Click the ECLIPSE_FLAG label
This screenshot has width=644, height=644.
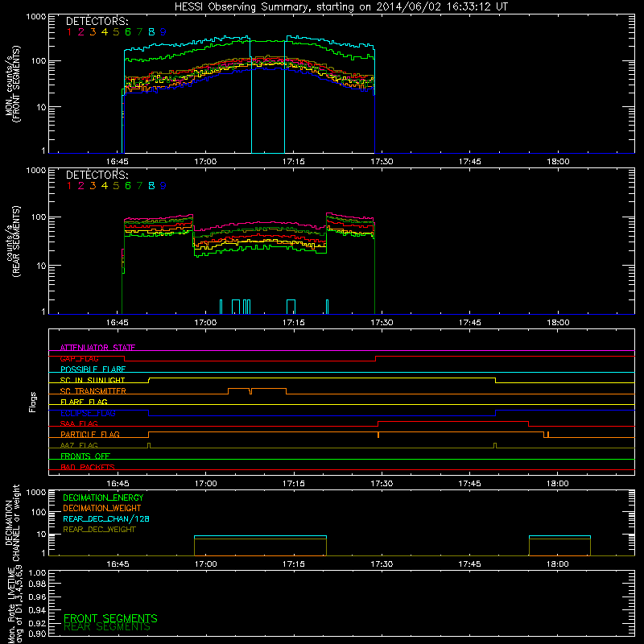[88, 413]
